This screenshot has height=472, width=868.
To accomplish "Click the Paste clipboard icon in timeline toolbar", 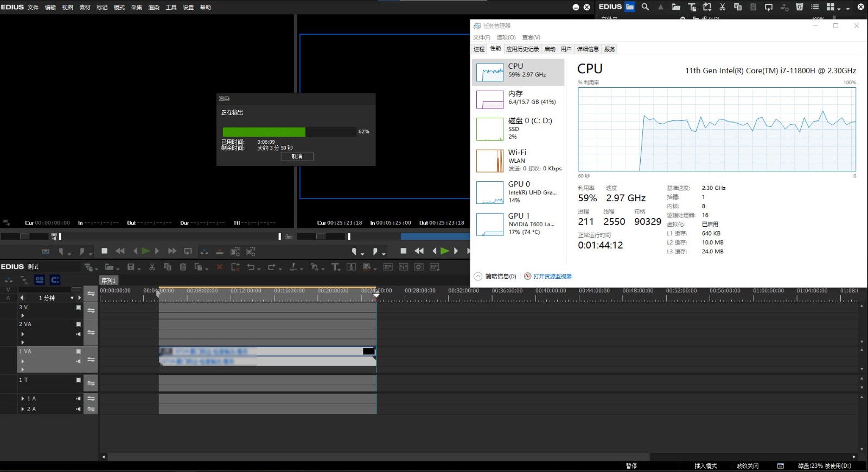I will (183, 267).
